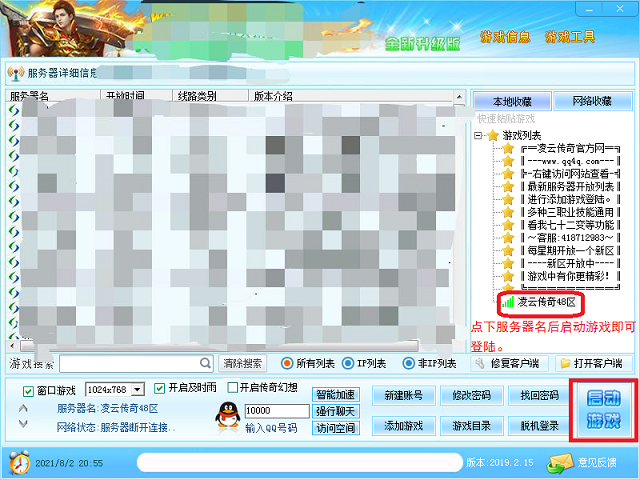
Task: Select the 多种三职业技能通用 tree item
Action: pos(571,212)
